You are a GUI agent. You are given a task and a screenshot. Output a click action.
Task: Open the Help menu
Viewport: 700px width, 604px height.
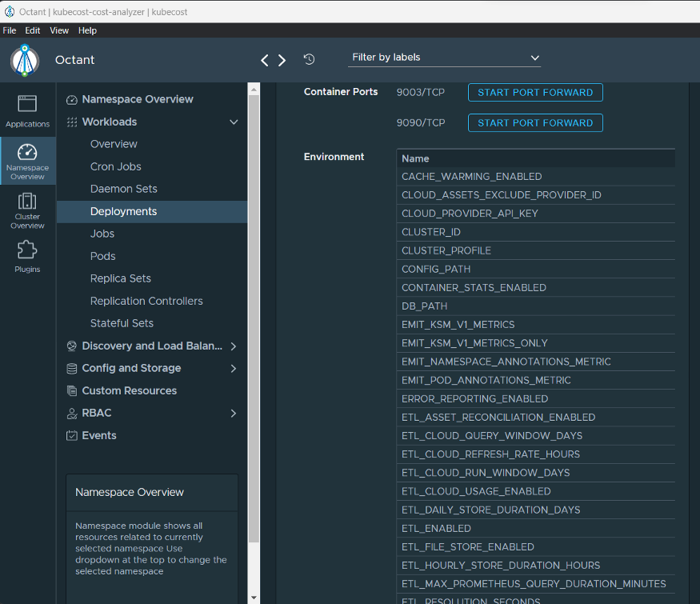87,30
